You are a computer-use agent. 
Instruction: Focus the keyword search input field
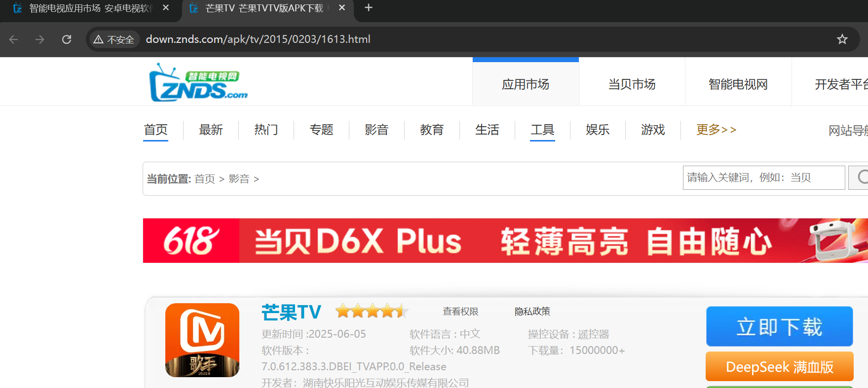point(764,177)
